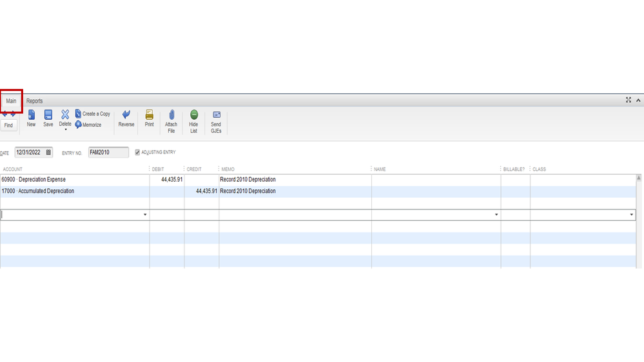Screen dimensions: 644x362
Task: Click the credit amount 44,435.91
Action: [206, 191]
